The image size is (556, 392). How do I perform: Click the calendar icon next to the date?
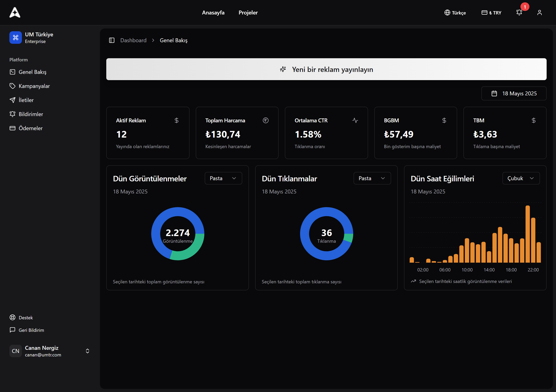click(x=494, y=93)
